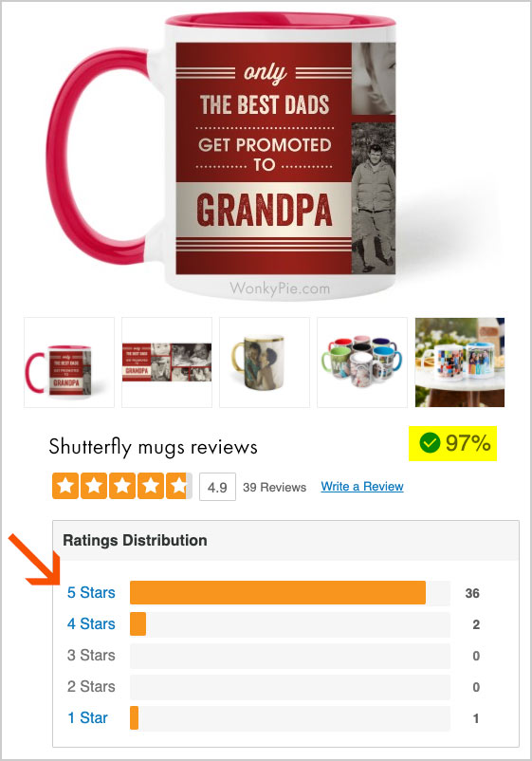
Task: Select the gold-handle photo mug thumbnail
Action: pos(265,362)
